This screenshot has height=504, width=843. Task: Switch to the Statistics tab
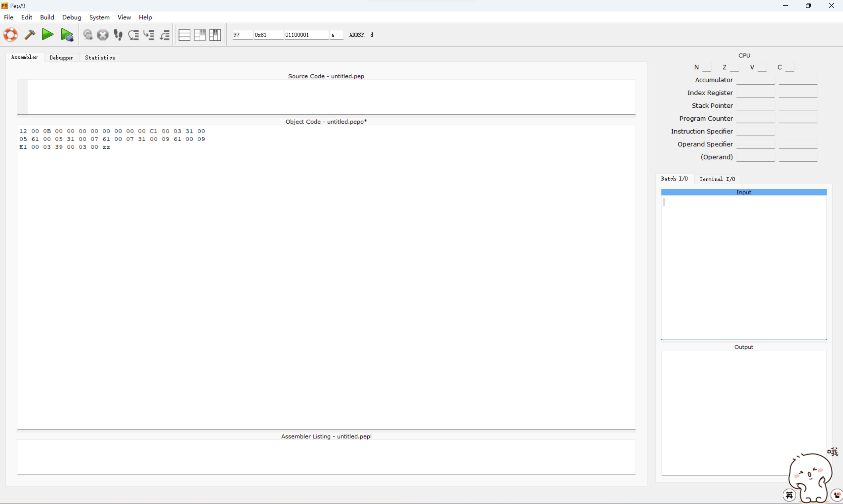click(x=100, y=57)
